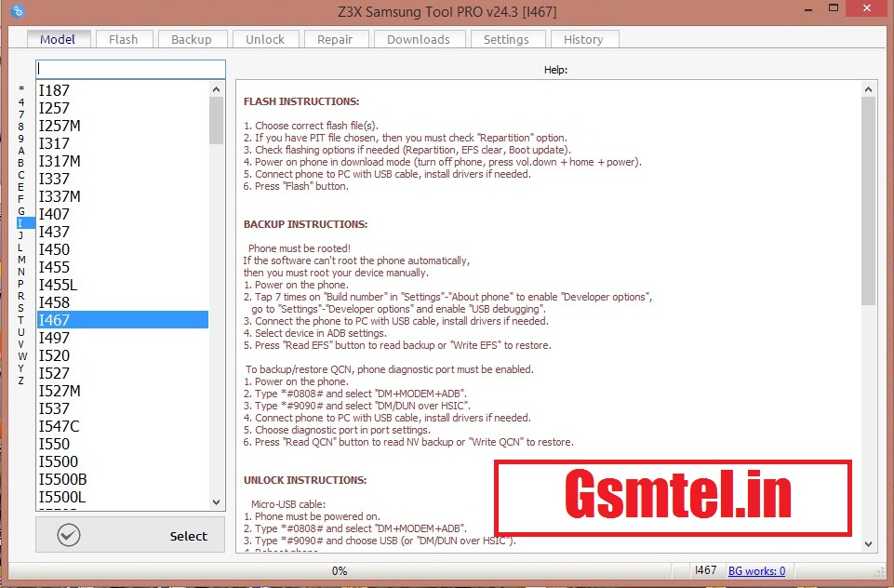The height and width of the screenshot is (588, 894).
Task: Select model I497 in the list
Action: coord(123,339)
